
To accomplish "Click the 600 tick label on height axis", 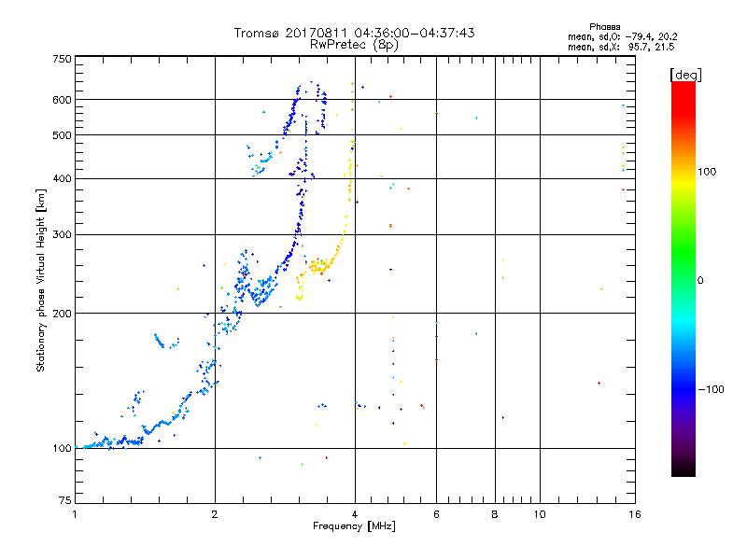I will [x=62, y=100].
